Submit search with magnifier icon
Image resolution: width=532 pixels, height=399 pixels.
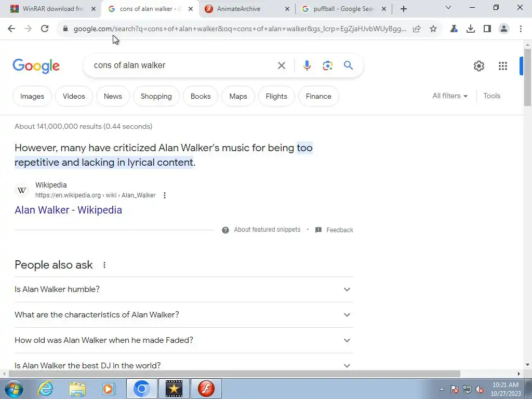point(349,65)
